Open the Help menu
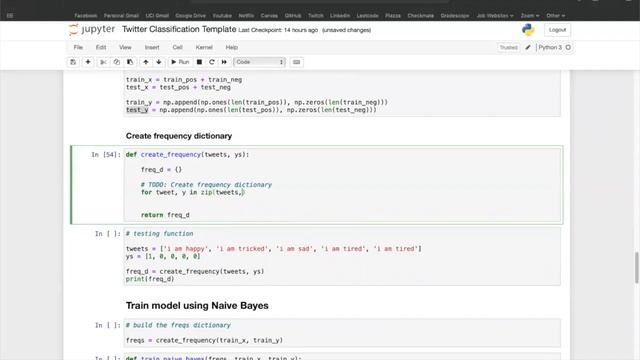Image resolution: width=640 pixels, height=360 pixels. click(x=232, y=47)
